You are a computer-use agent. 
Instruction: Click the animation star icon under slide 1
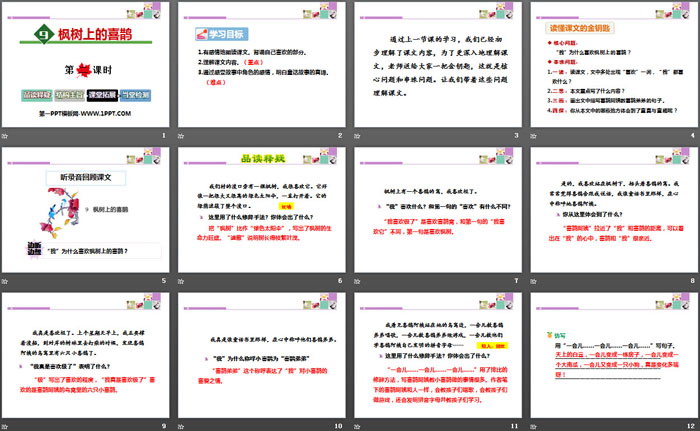(x=6, y=135)
